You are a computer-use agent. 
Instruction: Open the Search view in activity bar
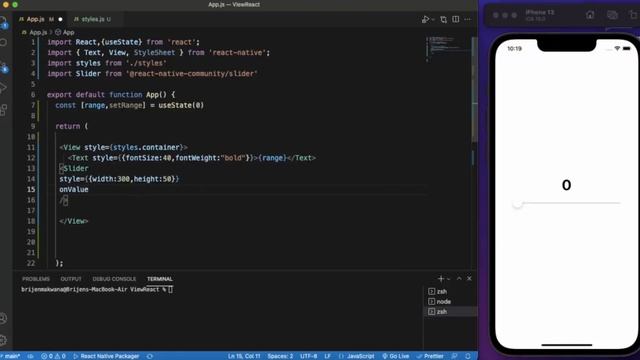(x=3, y=42)
